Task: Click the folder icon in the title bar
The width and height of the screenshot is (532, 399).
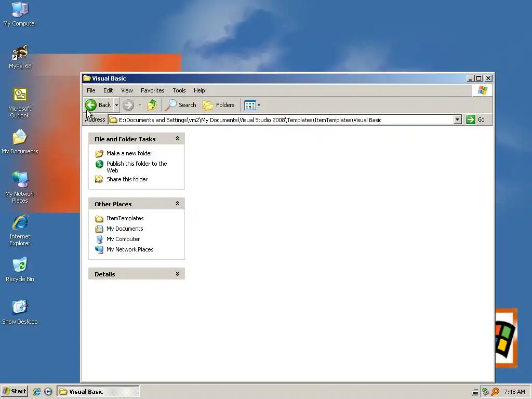Action: click(x=87, y=78)
